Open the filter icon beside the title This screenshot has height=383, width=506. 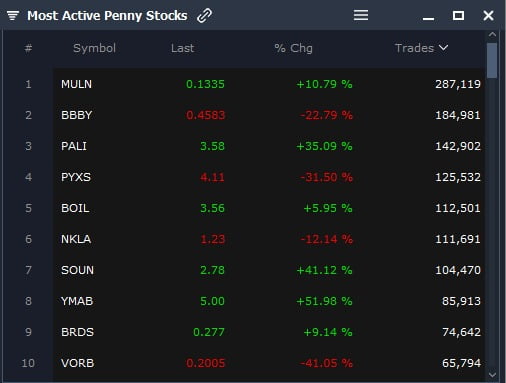coord(13,16)
